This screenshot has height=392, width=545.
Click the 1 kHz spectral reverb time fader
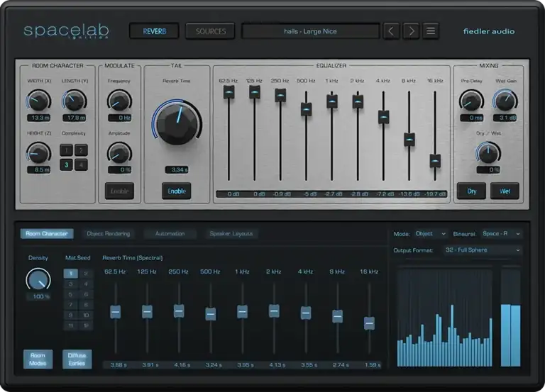[242, 312]
